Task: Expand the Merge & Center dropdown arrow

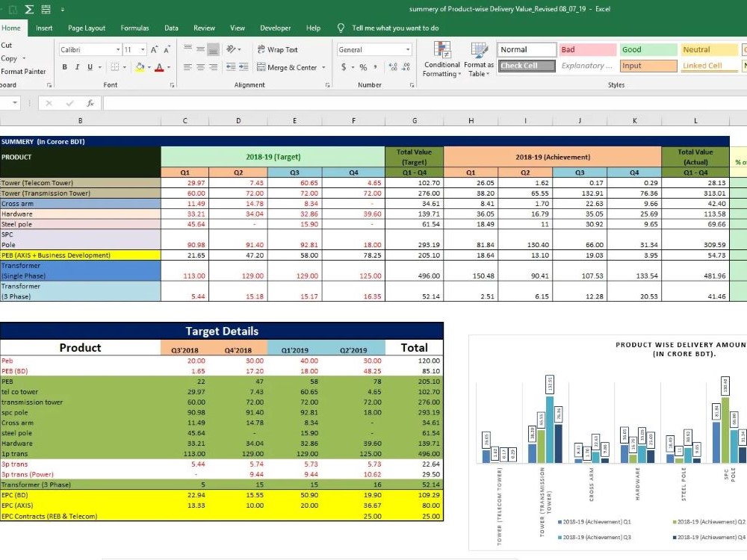Action: (x=323, y=68)
